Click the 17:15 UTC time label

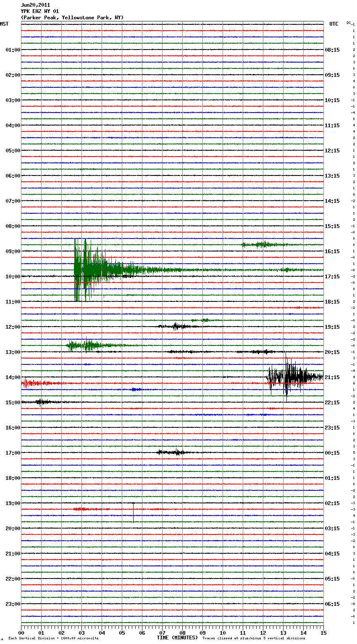[332, 277]
